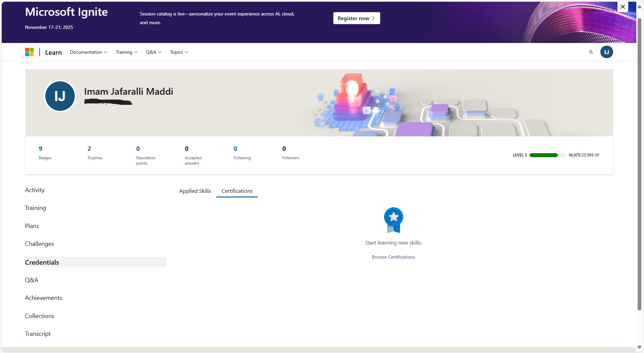Click the vertical page scrollbar thumb
The height and width of the screenshot is (353, 644).
tap(640, 164)
